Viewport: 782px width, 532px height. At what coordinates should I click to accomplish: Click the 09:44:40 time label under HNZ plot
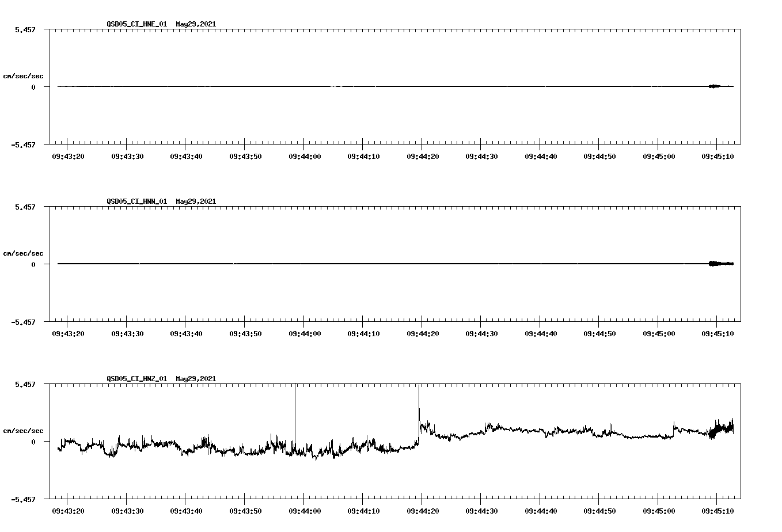tap(540, 511)
